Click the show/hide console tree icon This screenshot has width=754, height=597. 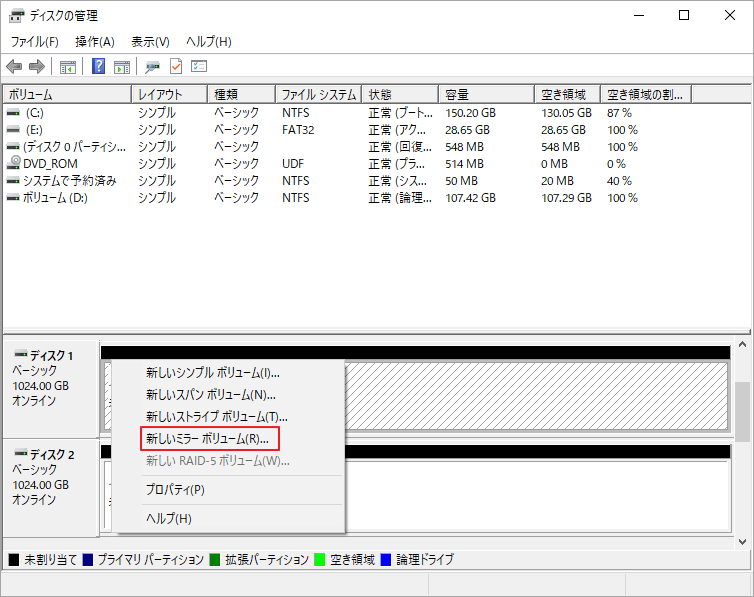68,66
